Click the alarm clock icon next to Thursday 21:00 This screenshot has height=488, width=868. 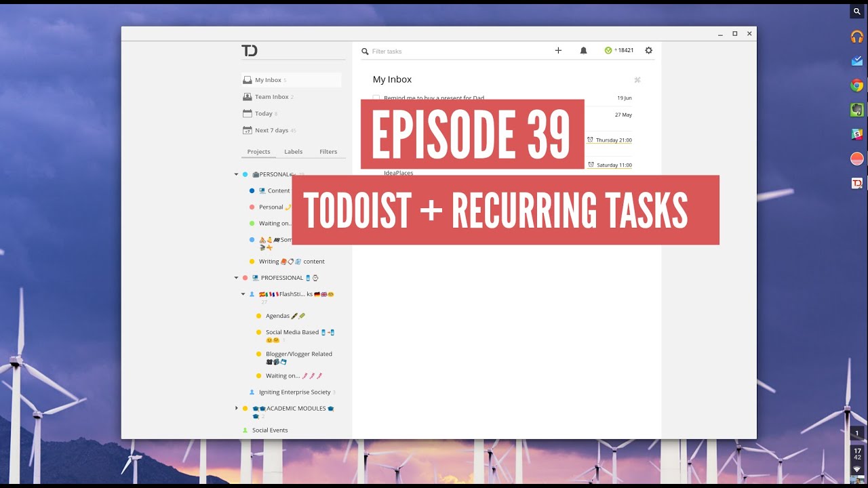point(590,140)
